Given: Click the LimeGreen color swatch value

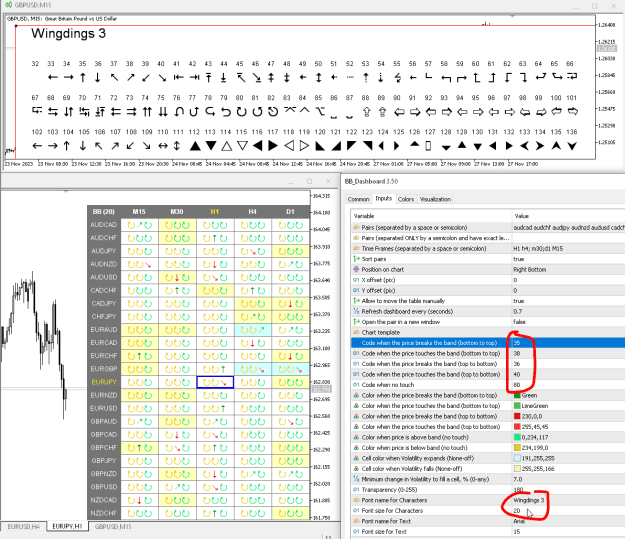Looking at the screenshot, I should pos(517,406).
